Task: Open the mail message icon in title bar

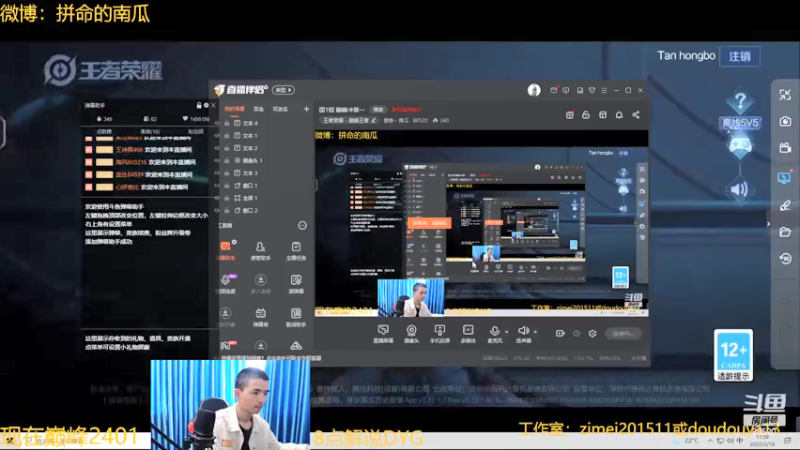Action: (x=554, y=90)
